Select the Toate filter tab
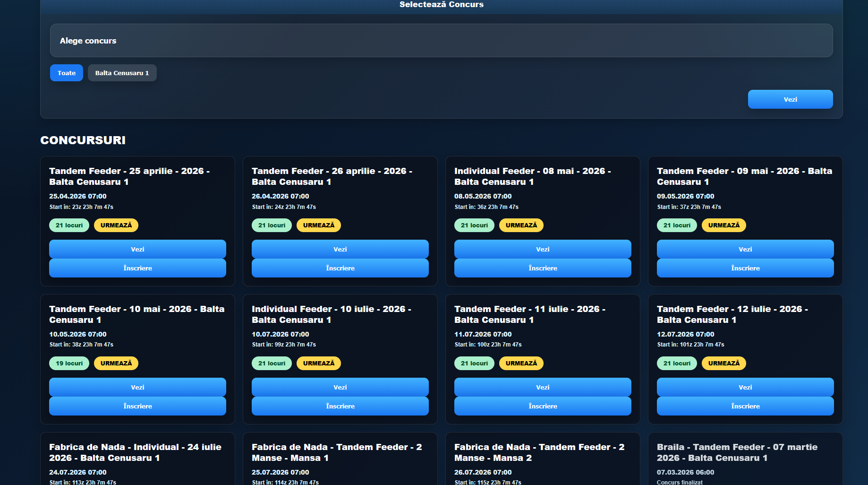 (x=67, y=73)
